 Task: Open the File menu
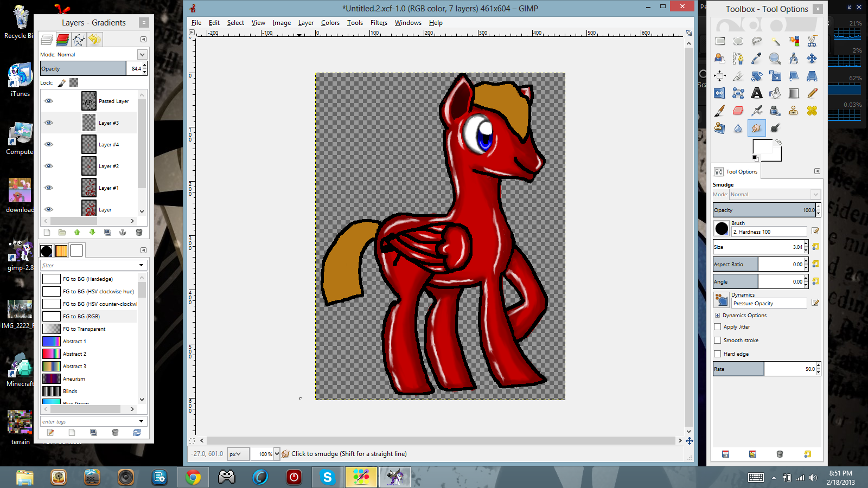click(x=196, y=23)
